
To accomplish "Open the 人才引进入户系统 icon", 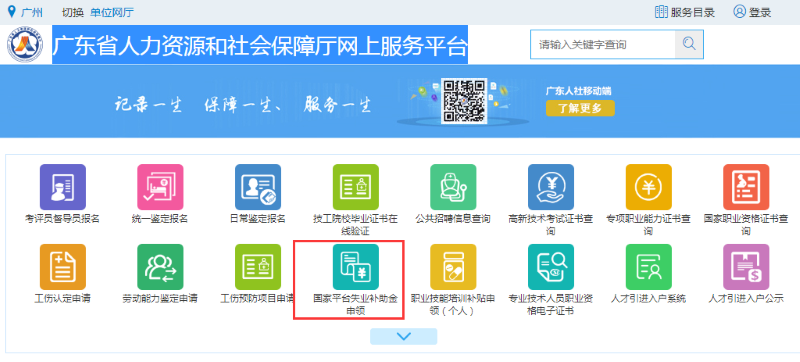I will click(648, 267).
